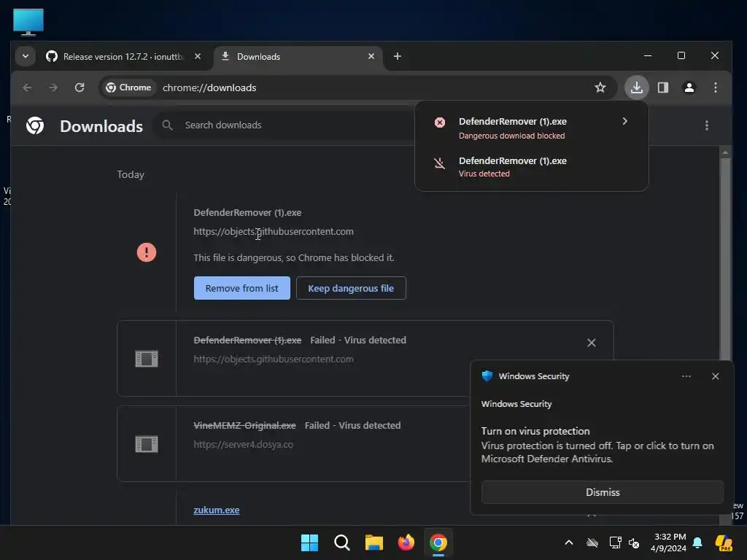Image resolution: width=747 pixels, height=560 pixels.
Task: Click the network tray icon
Action: coord(615,542)
